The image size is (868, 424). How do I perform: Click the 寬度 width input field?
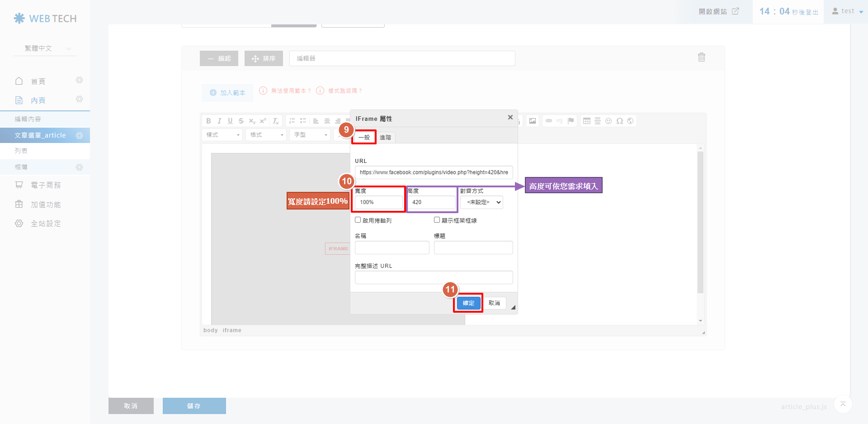(x=378, y=202)
